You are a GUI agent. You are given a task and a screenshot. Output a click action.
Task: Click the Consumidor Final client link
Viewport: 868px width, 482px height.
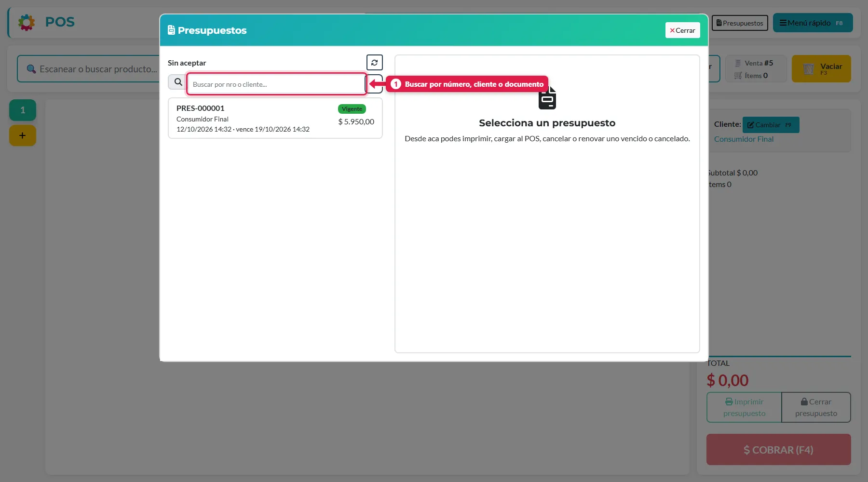click(744, 139)
